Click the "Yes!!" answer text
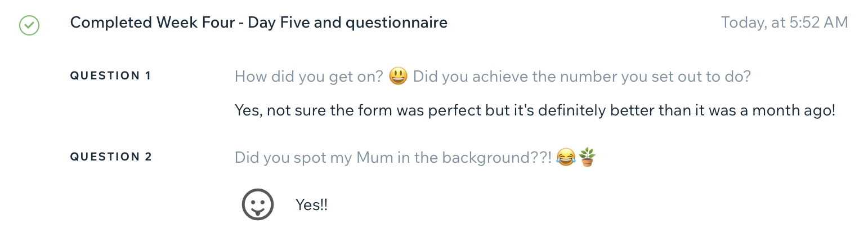This screenshot has width=868, height=232. (x=311, y=205)
